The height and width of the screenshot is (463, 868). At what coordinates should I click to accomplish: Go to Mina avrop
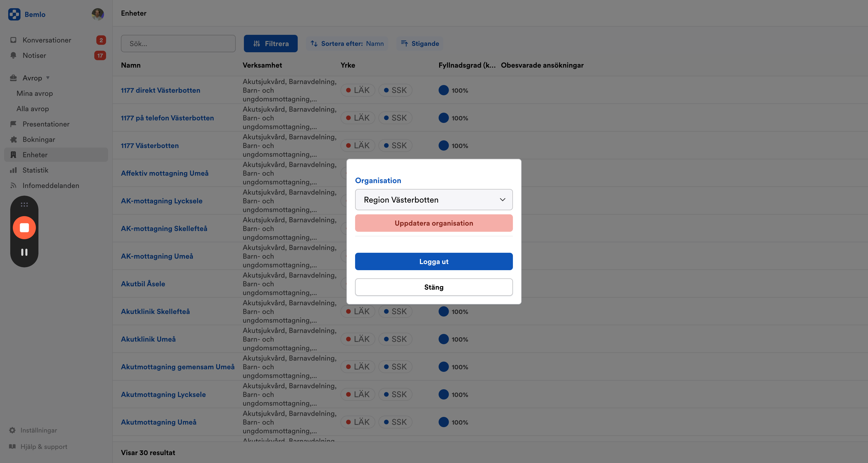click(x=35, y=93)
